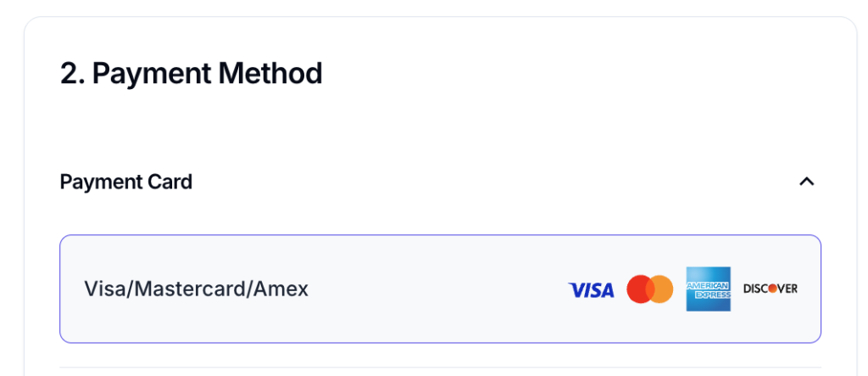Click the American Express logo
Image resolution: width=868 pixels, height=376 pixels.
point(708,289)
